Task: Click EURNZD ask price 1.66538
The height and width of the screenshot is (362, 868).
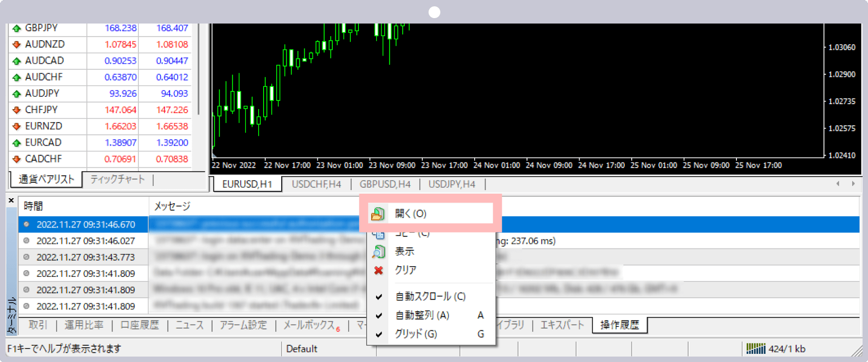Action: [172, 126]
